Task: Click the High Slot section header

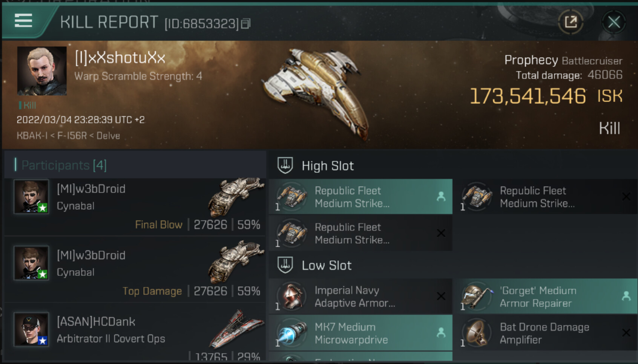Action: (x=327, y=166)
